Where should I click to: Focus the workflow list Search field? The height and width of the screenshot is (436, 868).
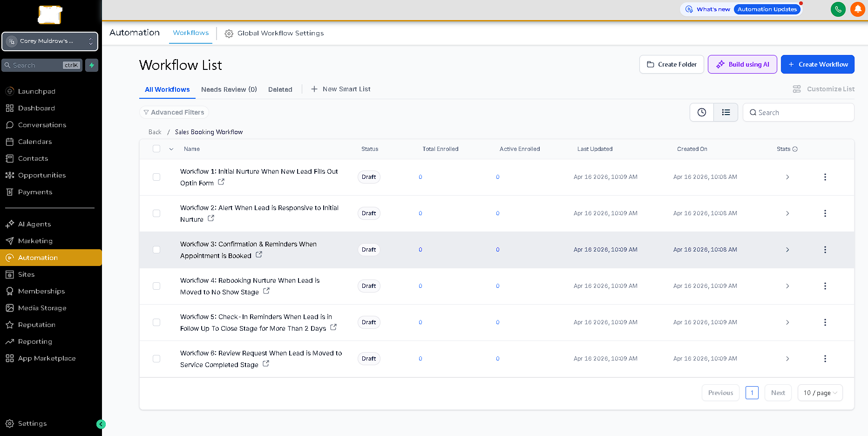point(798,112)
